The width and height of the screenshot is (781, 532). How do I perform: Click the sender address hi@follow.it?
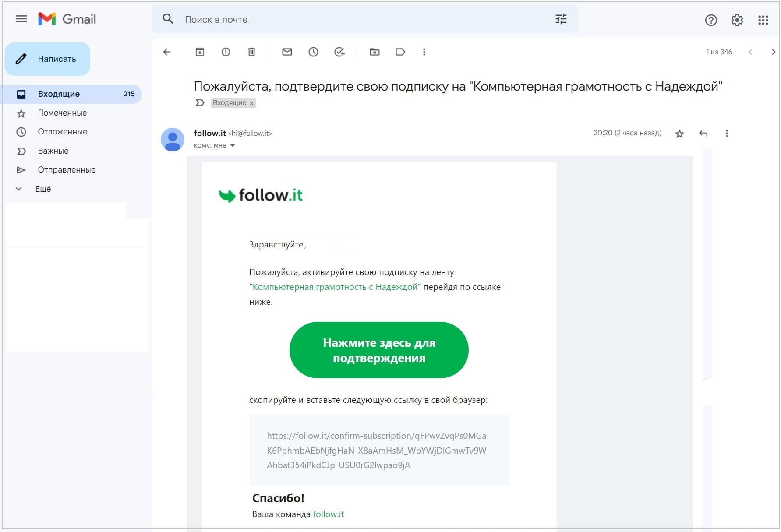[x=250, y=133]
